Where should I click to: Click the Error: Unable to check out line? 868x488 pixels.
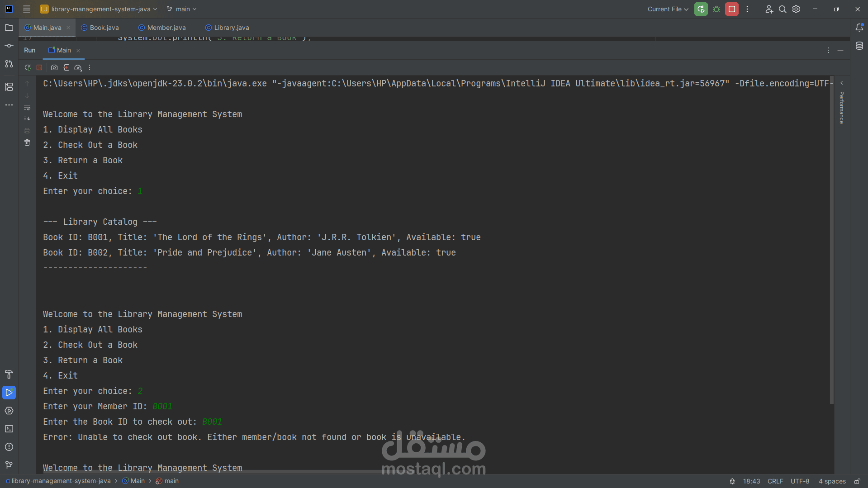coord(254,437)
